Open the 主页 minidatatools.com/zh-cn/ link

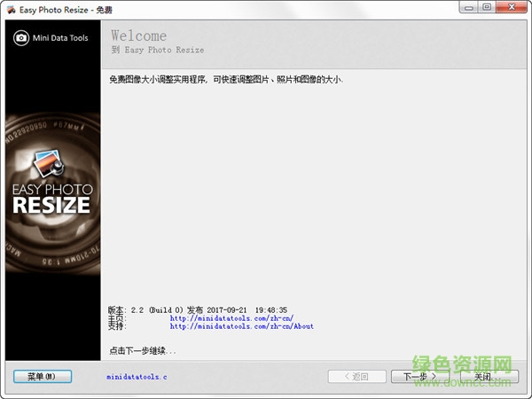point(231,318)
